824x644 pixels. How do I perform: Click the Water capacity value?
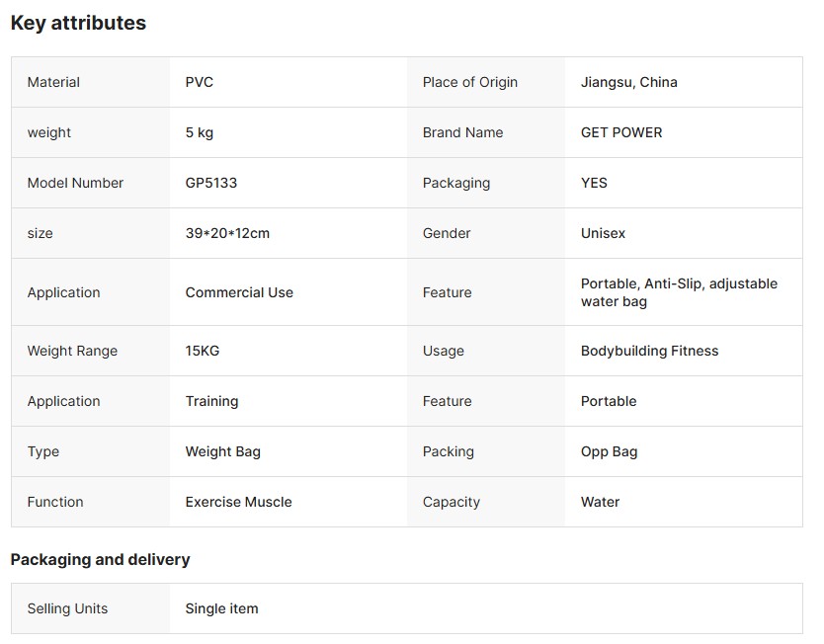[x=600, y=502]
